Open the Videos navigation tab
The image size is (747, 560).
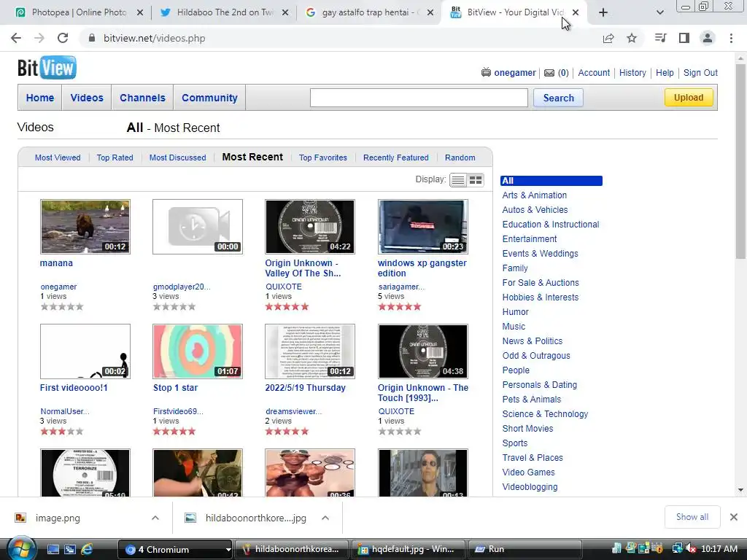click(87, 98)
